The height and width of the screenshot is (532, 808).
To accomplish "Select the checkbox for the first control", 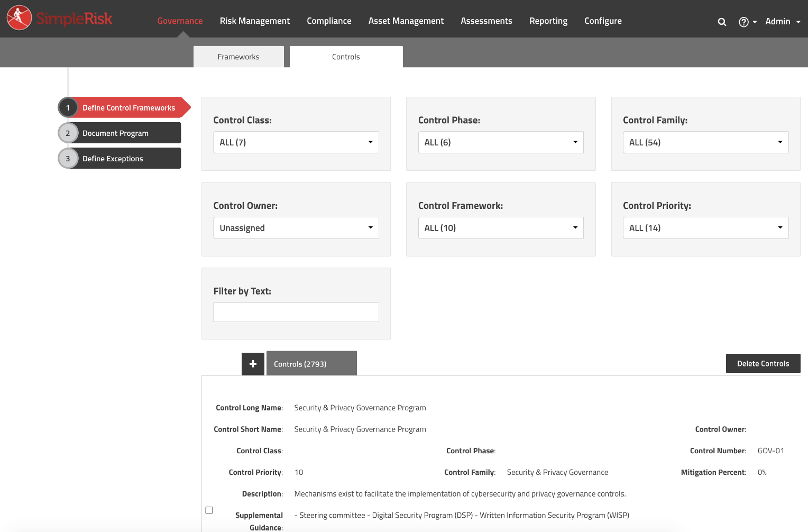I will [209, 510].
